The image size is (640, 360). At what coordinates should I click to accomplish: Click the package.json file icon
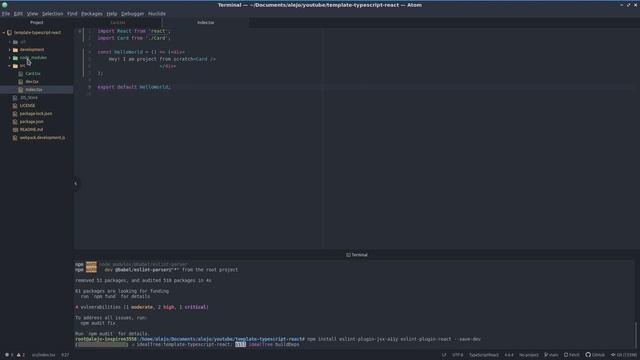pyautogui.click(x=15, y=122)
